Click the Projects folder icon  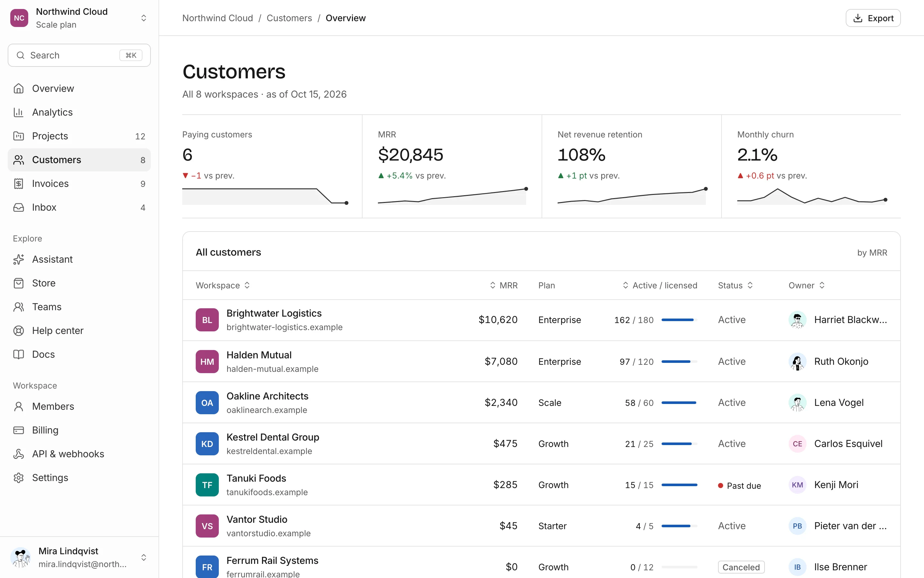(18, 136)
